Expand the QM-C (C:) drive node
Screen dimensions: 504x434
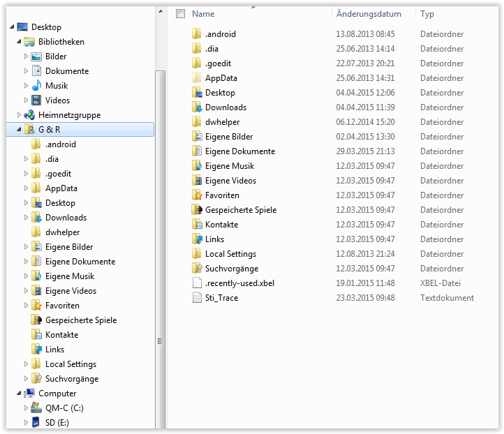27,408
